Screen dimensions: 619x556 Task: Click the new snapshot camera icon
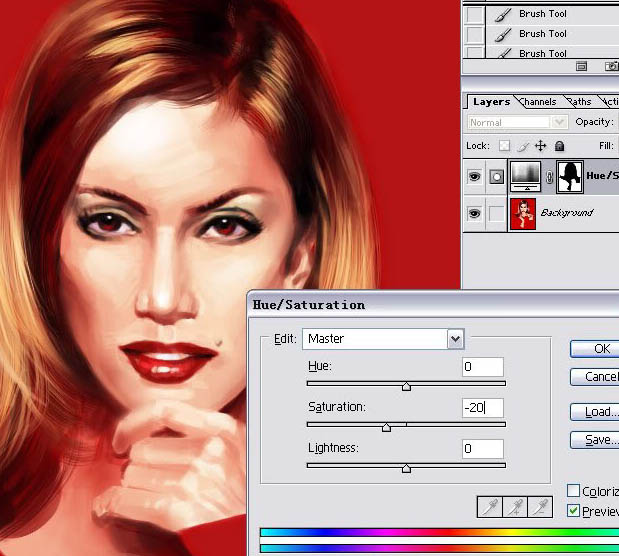tap(611, 66)
